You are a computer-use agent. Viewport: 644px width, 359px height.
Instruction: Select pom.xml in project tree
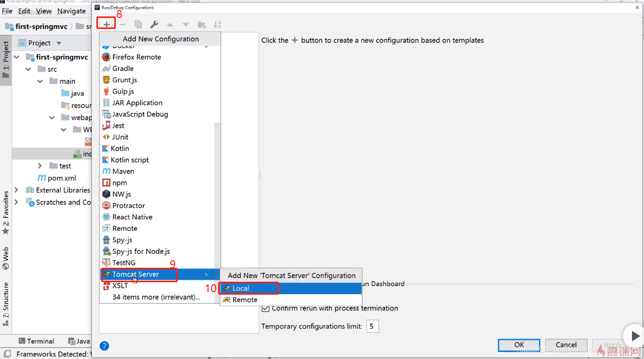[57, 178]
